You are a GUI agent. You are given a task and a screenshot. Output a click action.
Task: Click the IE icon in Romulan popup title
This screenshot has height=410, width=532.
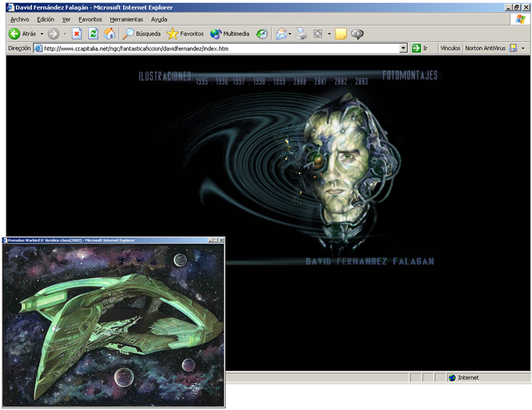pos(5,240)
